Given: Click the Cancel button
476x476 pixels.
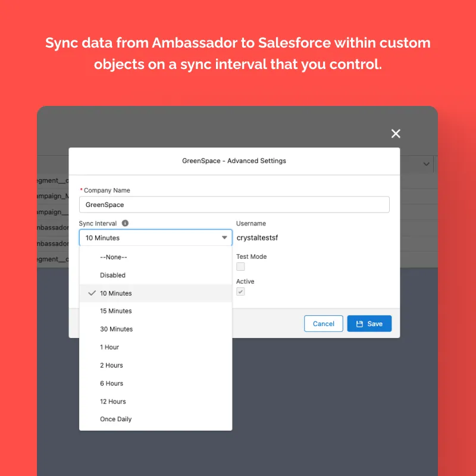Looking at the screenshot, I should point(323,324).
